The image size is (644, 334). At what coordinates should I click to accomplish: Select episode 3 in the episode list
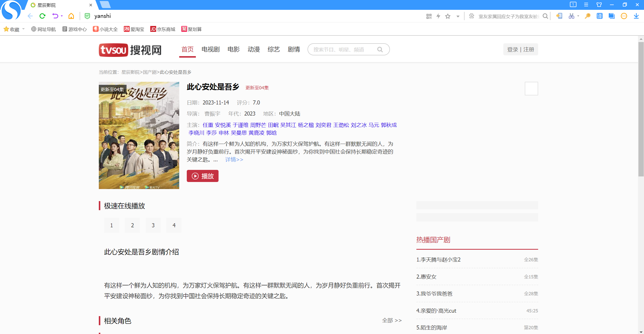[x=153, y=225]
